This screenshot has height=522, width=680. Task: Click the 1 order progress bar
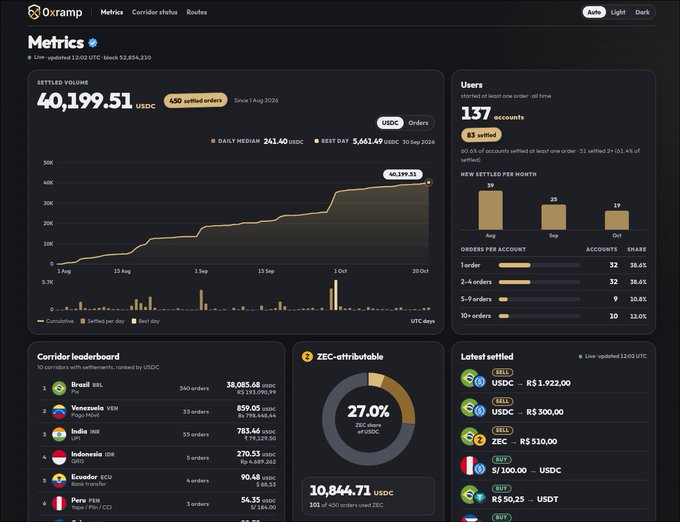[539, 265]
